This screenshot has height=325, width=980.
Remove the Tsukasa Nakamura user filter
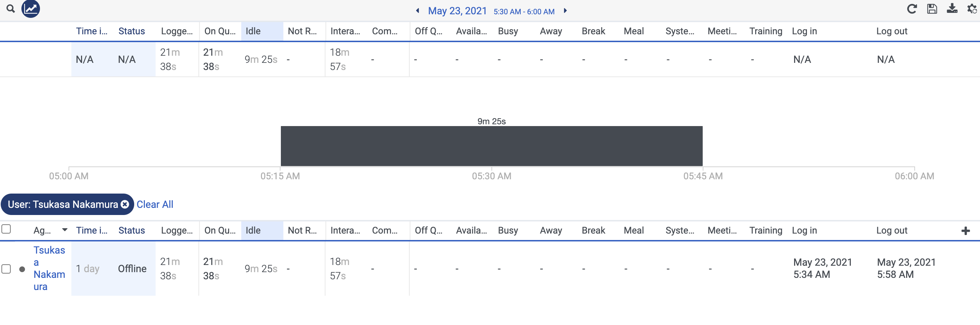click(125, 204)
